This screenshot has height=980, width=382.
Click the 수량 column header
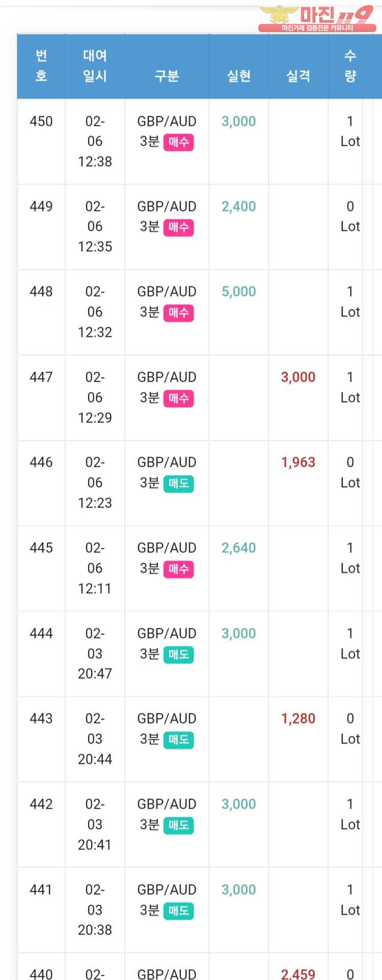click(350, 66)
